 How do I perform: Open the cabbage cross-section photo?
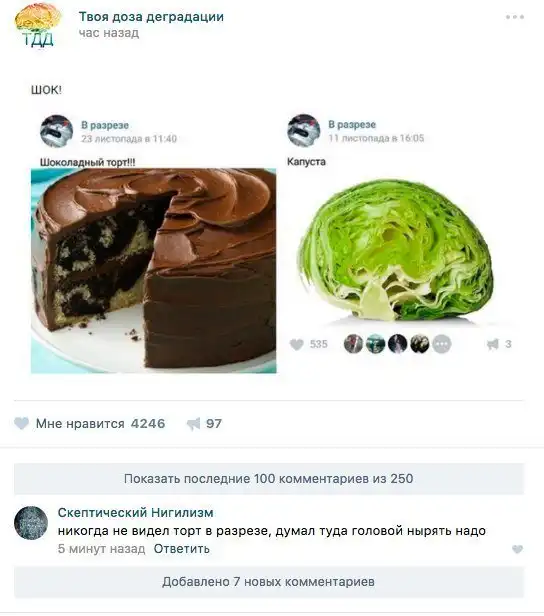395,250
